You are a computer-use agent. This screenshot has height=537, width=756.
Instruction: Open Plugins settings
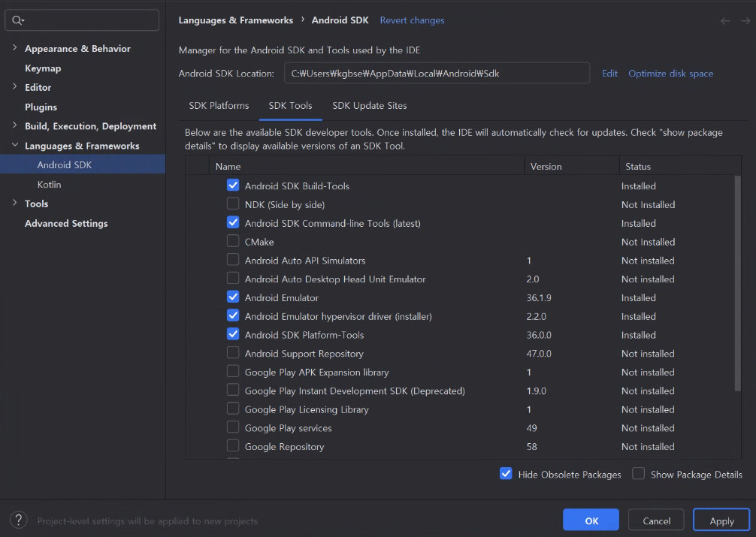(x=41, y=107)
